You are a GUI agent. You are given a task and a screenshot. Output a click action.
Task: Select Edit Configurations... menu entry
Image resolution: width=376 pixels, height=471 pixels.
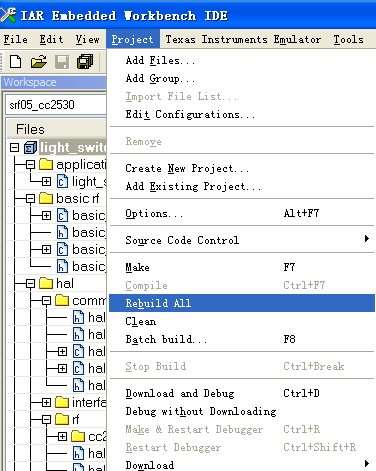[242, 114]
